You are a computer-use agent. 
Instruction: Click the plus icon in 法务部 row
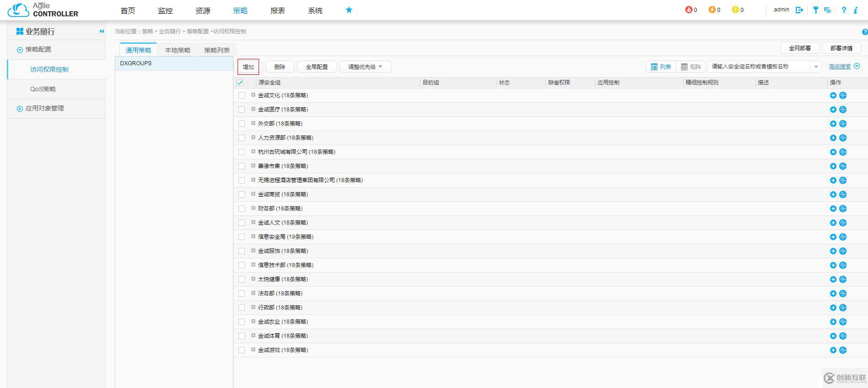click(x=833, y=294)
